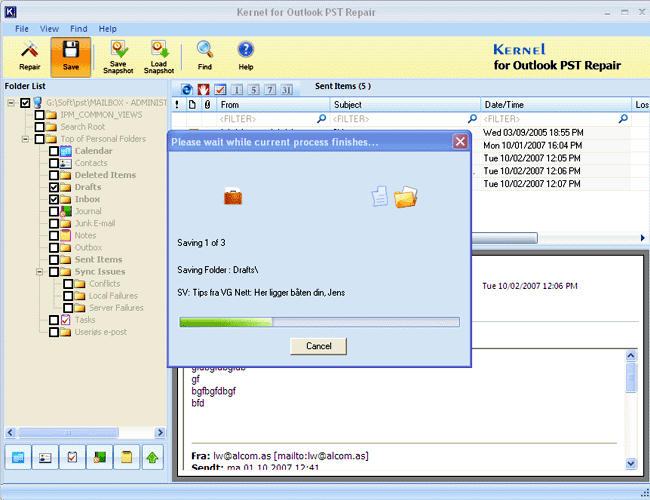Image resolution: width=650 pixels, height=500 pixels.
Task: Select the 5-day view icon
Action: coord(254,89)
